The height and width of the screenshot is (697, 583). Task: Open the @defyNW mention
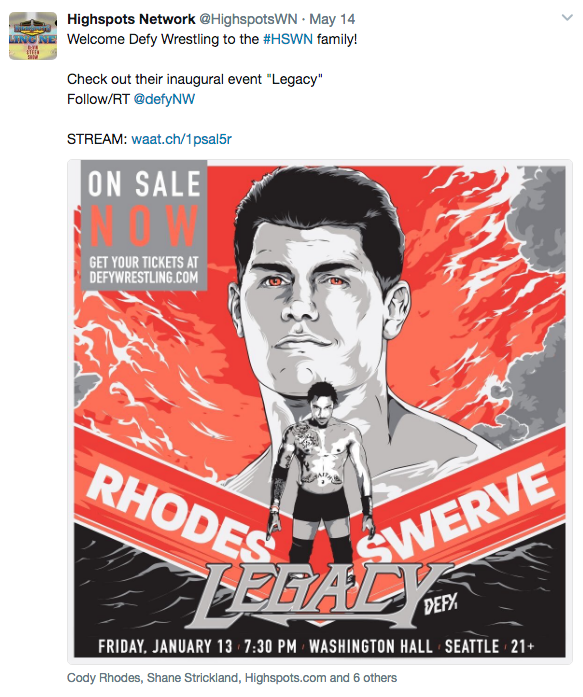pyautogui.click(x=164, y=99)
